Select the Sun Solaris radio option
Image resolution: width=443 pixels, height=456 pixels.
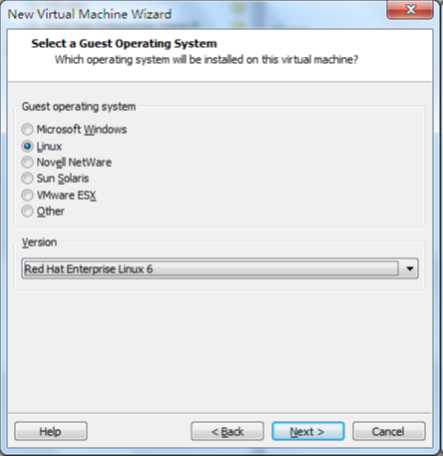pos(27,178)
